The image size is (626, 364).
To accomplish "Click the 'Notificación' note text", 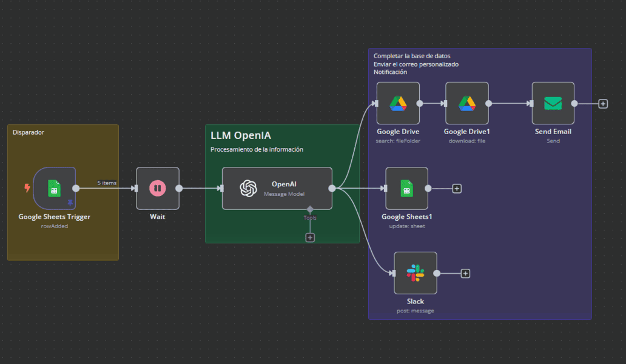I will (390, 72).
